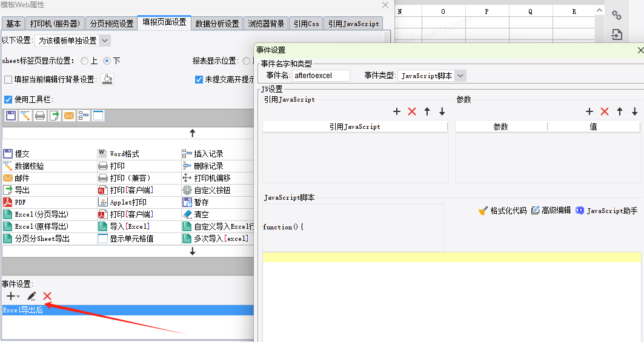Delete parameter with red X
This screenshot has width=644, height=342.
point(605,111)
